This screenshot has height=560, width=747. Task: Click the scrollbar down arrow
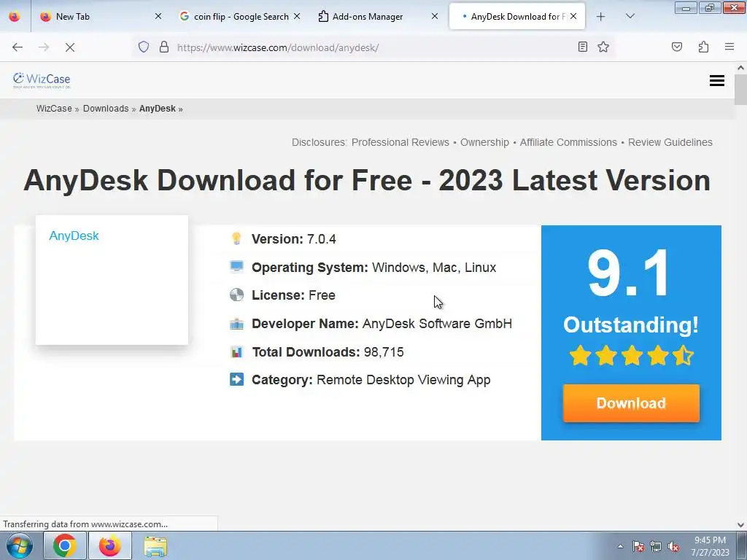pos(741,525)
